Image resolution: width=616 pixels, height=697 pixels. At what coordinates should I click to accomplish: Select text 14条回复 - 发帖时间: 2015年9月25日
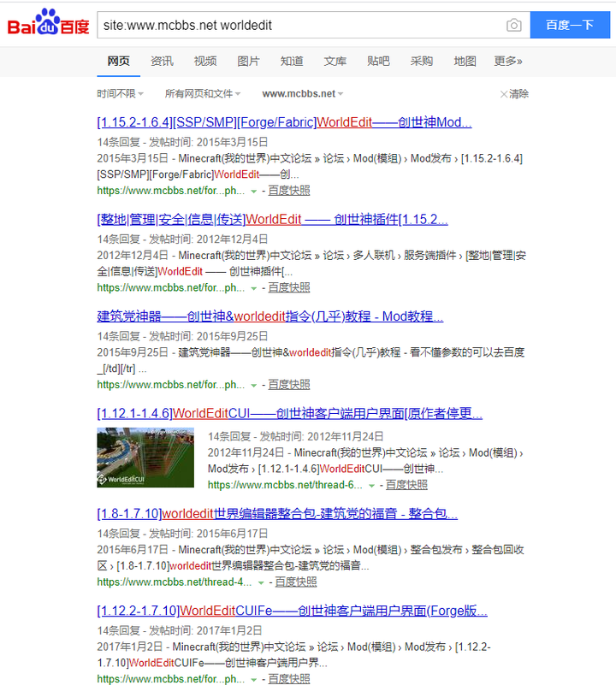pyautogui.click(x=182, y=336)
